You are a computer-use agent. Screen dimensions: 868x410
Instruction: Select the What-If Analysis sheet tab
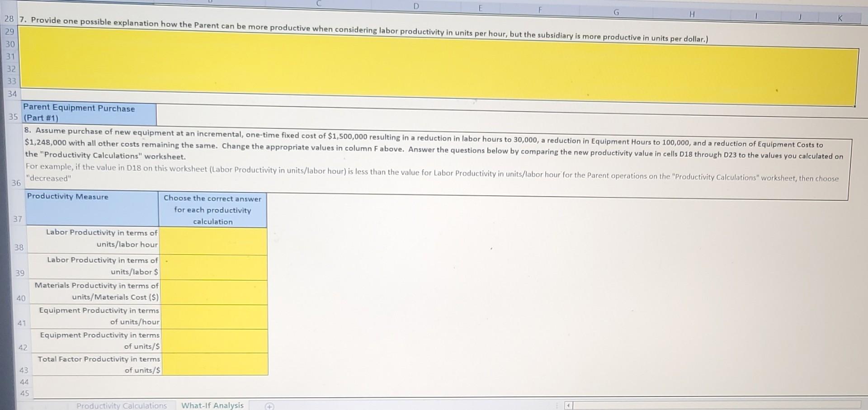pos(212,405)
